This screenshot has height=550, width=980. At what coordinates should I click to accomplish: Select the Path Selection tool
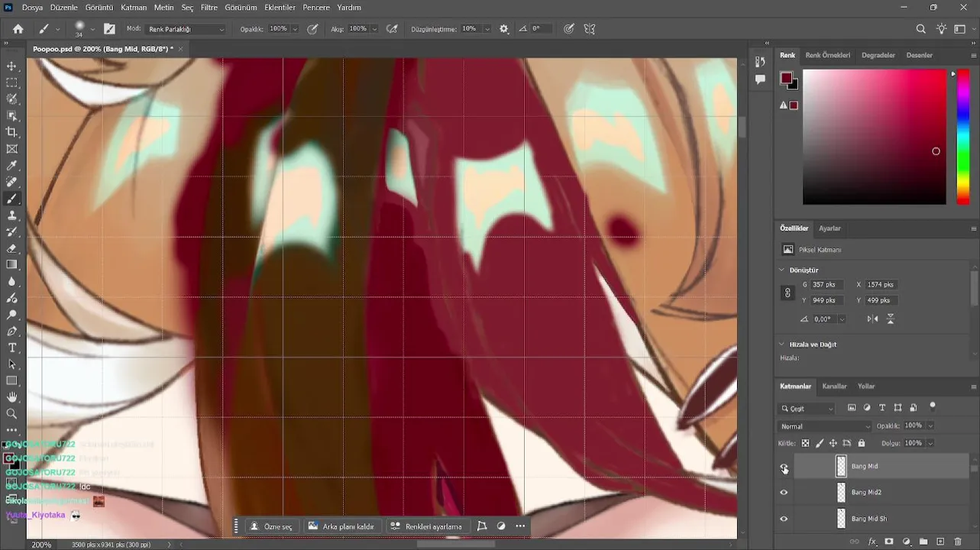[x=12, y=364]
